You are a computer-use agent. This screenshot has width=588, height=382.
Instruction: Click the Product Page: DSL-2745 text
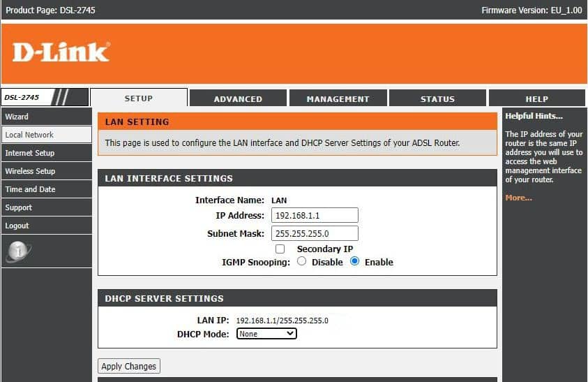51,10
